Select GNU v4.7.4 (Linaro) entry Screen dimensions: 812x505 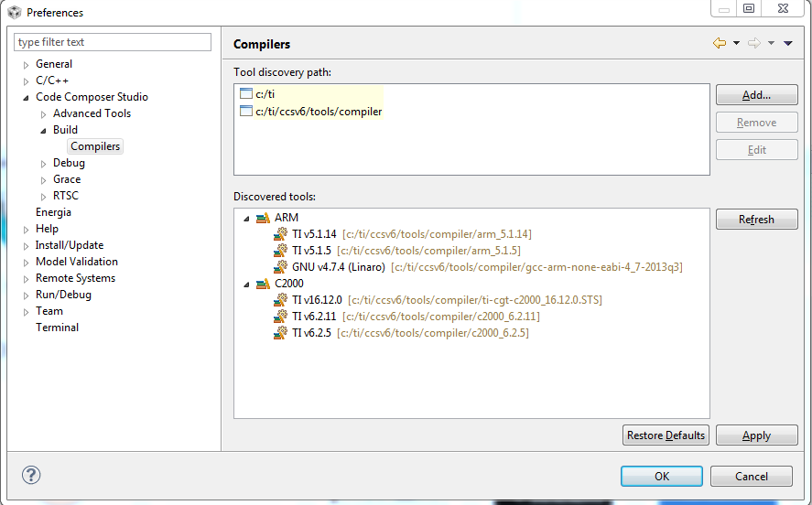pos(487,267)
